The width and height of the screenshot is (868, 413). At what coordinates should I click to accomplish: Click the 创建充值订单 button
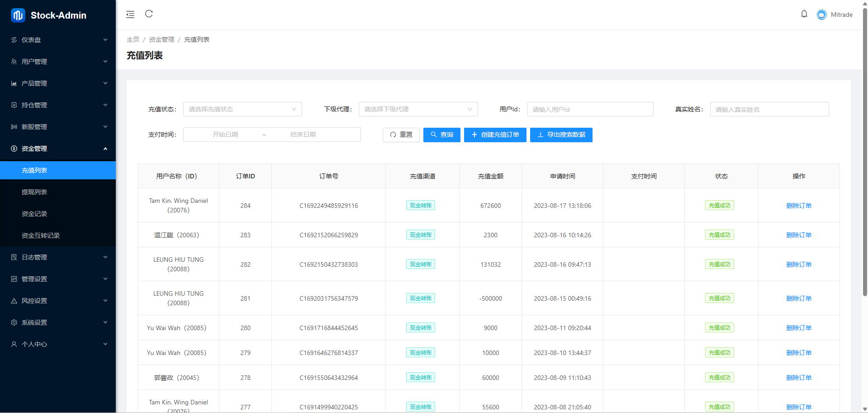pos(495,134)
